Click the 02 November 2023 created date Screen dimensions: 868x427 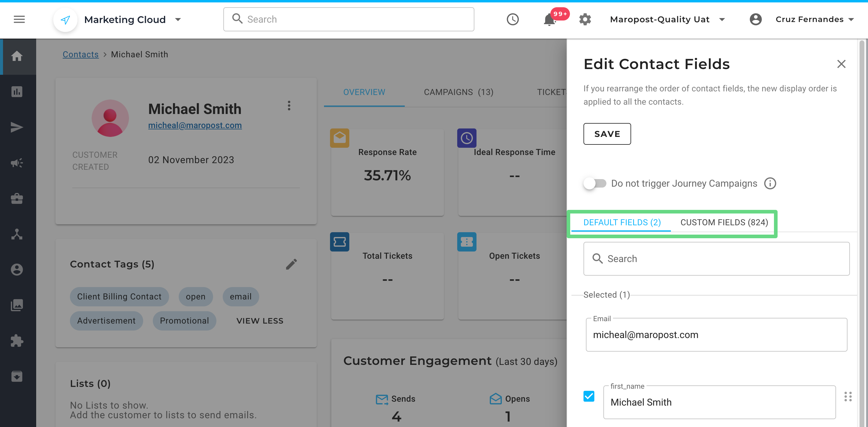191,160
